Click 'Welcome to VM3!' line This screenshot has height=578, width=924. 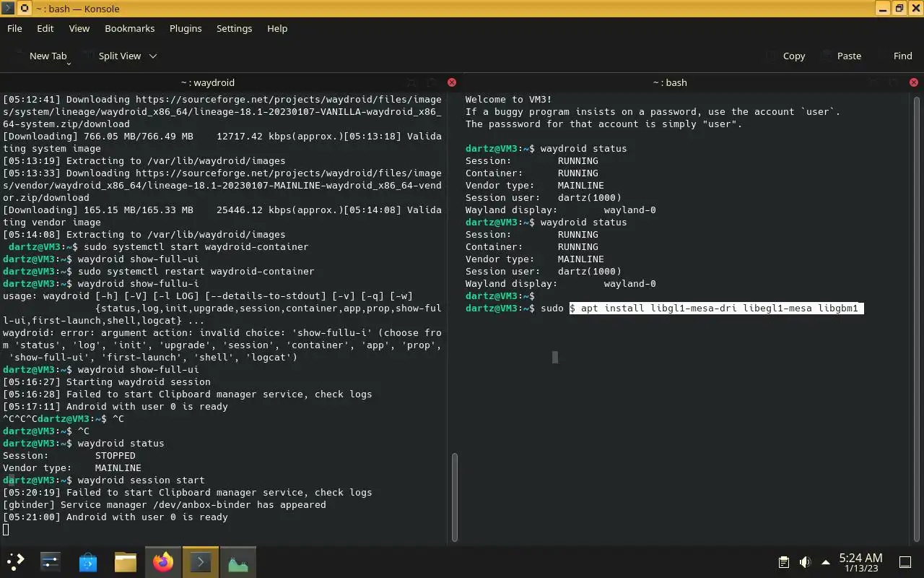pyautogui.click(x=509, y=100)
